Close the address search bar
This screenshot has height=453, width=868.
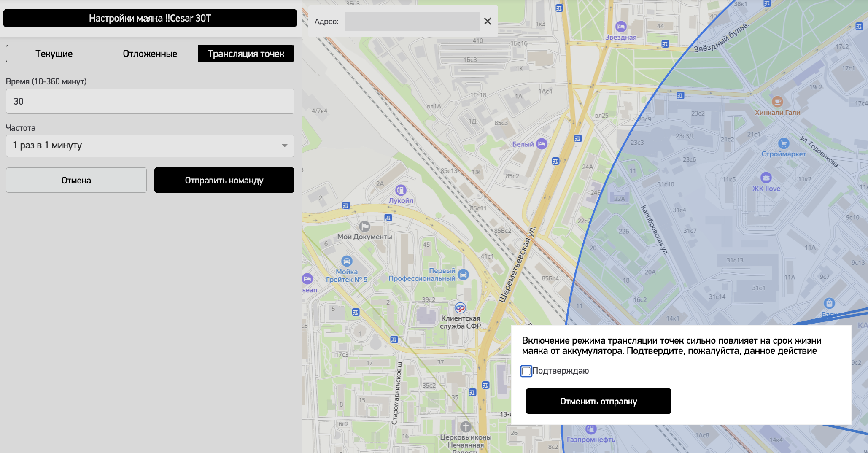pyautogui.click(x=488, y=21)
